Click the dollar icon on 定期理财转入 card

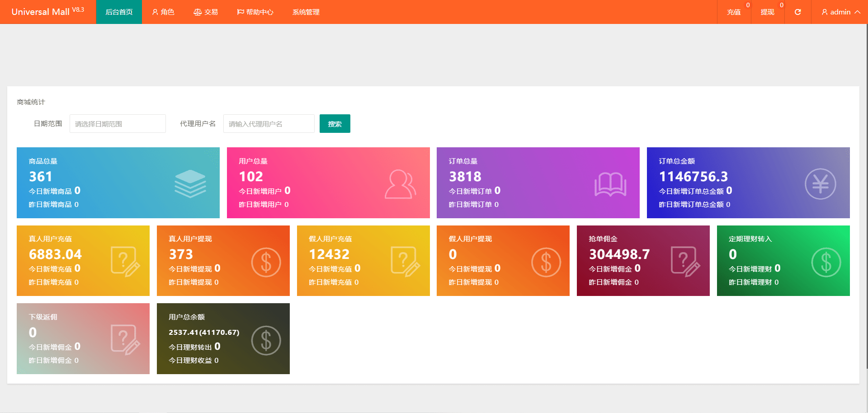pos(826,261)
